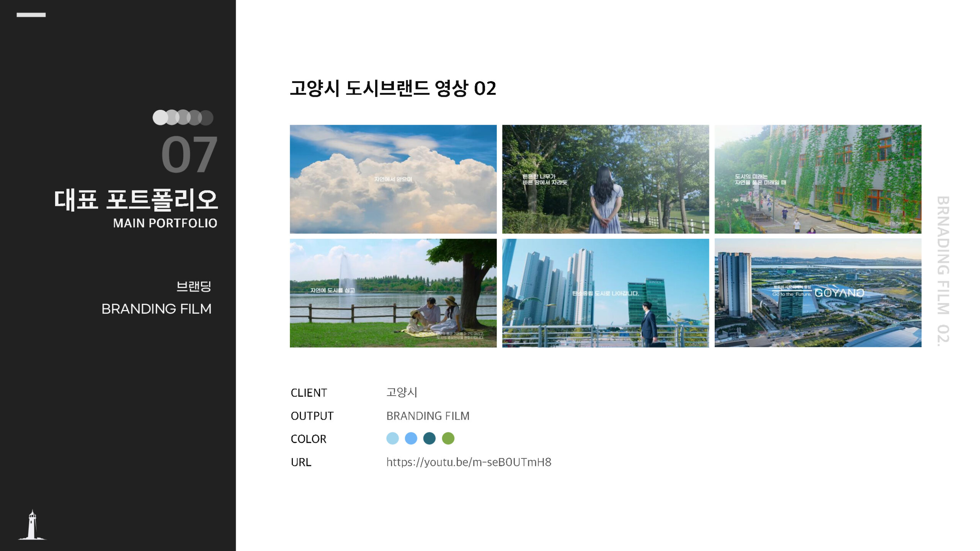The image size is (980, 551).
Task: Click the white lighthouse logo
Action: (32, 525)
